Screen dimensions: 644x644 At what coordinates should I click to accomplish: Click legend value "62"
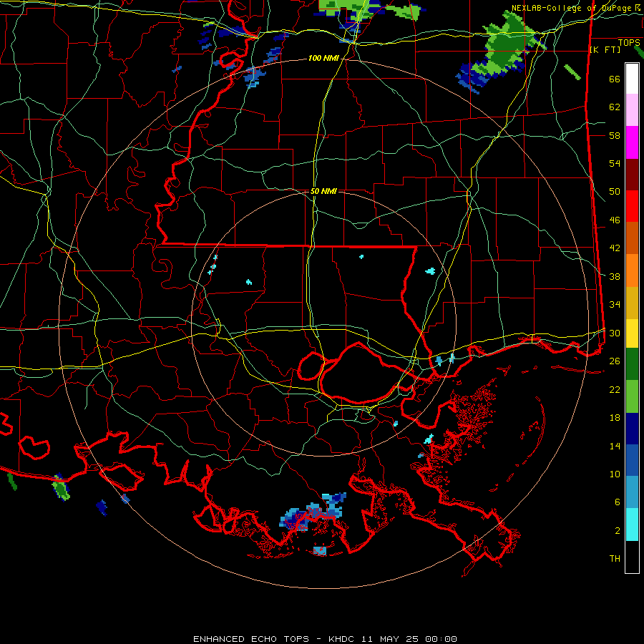coord(615,107)
